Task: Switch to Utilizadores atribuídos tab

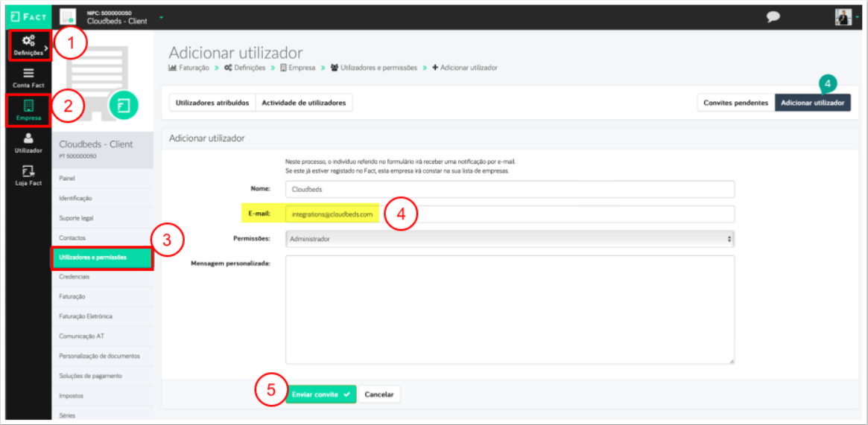Action: point(212,103)
